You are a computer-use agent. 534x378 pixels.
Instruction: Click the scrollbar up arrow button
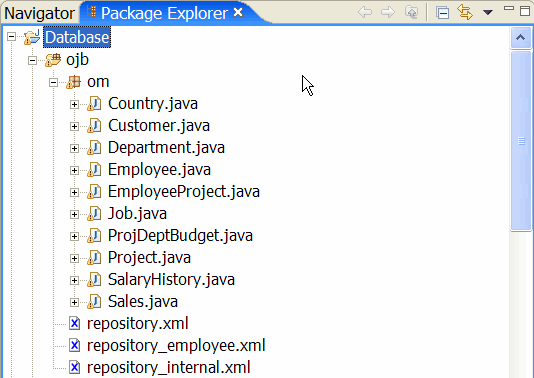pyautogui.click(x=520, y=37)
